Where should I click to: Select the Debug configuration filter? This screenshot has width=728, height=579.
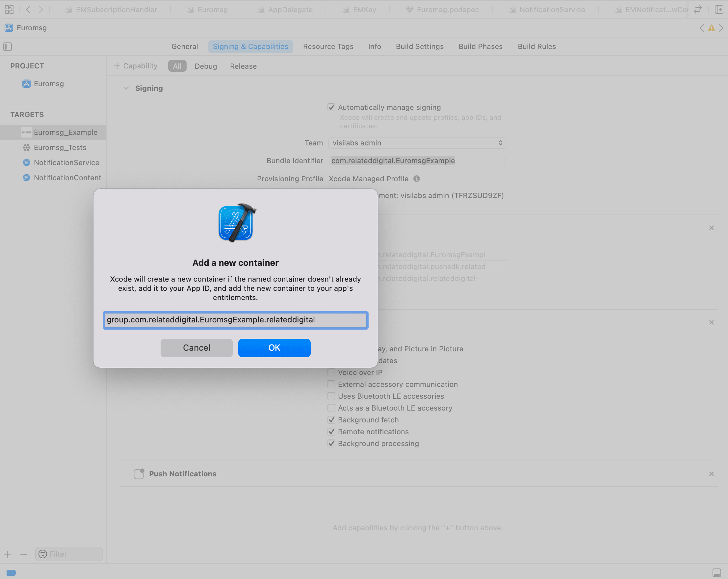205,66
